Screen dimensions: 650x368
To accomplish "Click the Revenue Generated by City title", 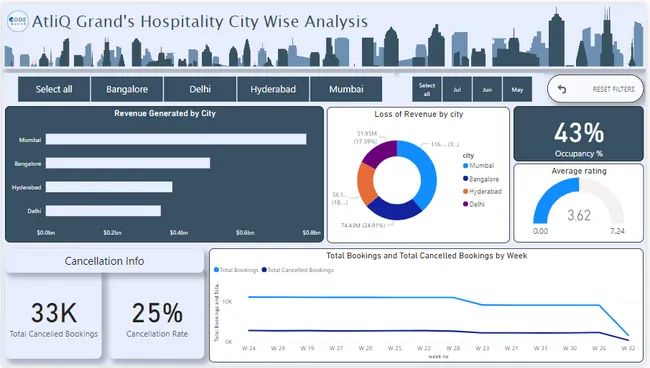I will pyautogui.click(x=165, y=113).
